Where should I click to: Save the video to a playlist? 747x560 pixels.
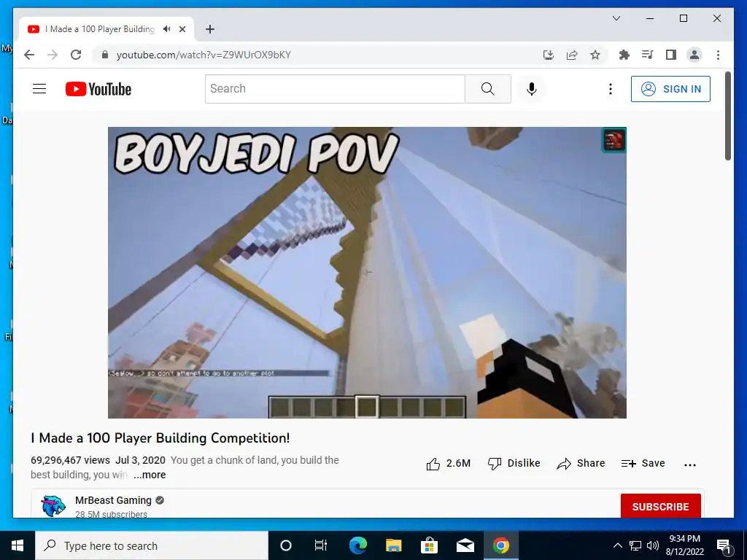[643, 463]
